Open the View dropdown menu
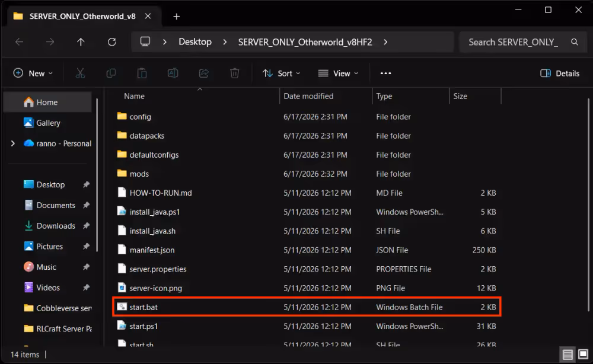The width and height of the screenshot is (593, 364). tap(338, 74)
